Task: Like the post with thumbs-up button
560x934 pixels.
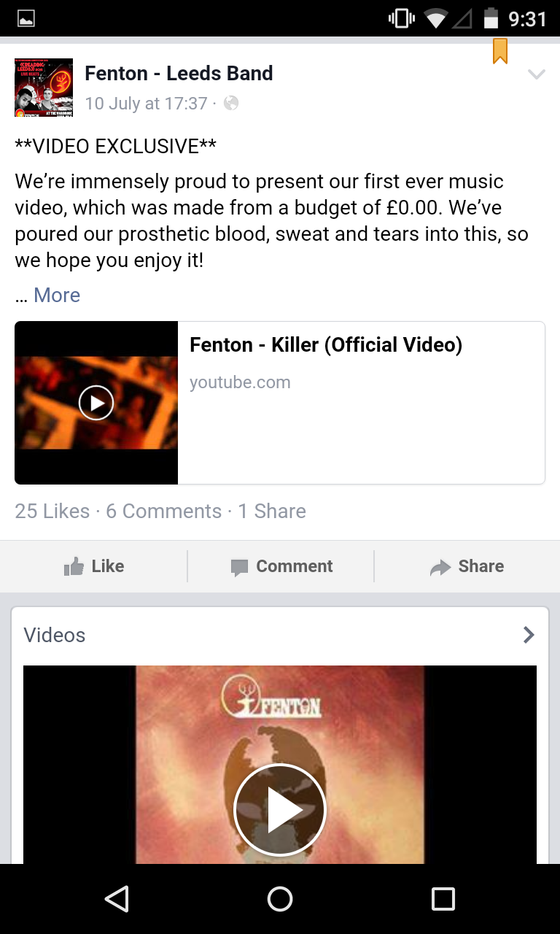Action: tap(93, 566)
